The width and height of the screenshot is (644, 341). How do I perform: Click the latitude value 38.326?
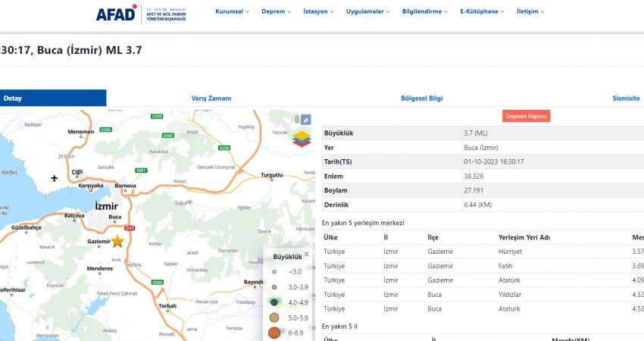point(474,177)
